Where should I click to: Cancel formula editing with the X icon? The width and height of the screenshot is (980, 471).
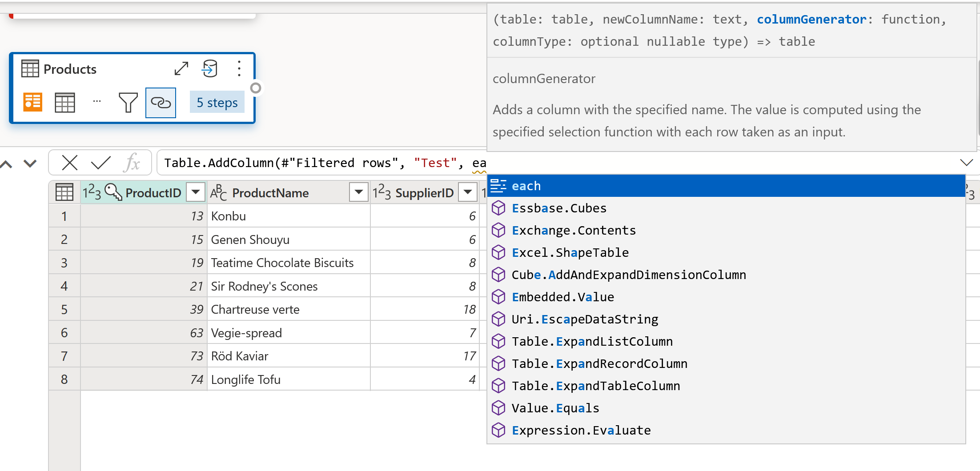(70, 162)
